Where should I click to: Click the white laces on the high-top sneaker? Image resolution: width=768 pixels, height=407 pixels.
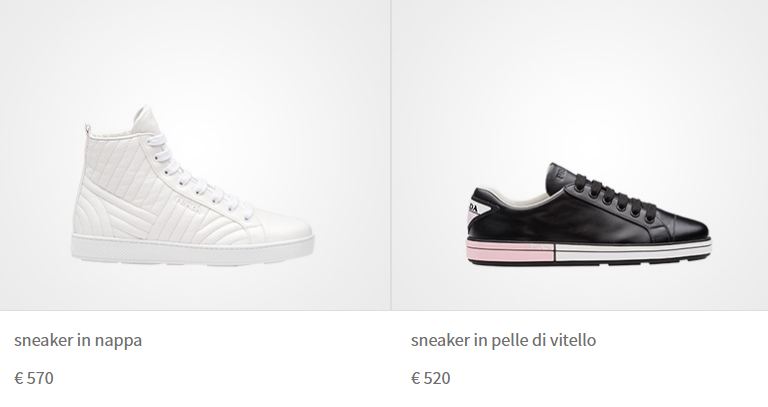[199, 176]
